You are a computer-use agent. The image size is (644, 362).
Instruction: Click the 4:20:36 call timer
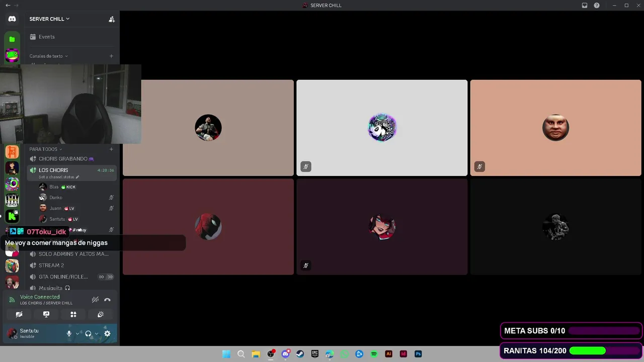pos(106,170)
